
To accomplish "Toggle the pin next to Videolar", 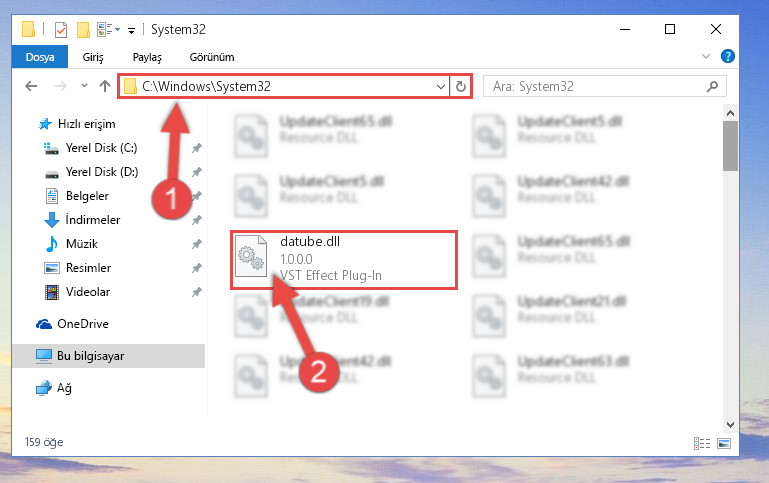I will pyautogui.click(x=197, y=292).
